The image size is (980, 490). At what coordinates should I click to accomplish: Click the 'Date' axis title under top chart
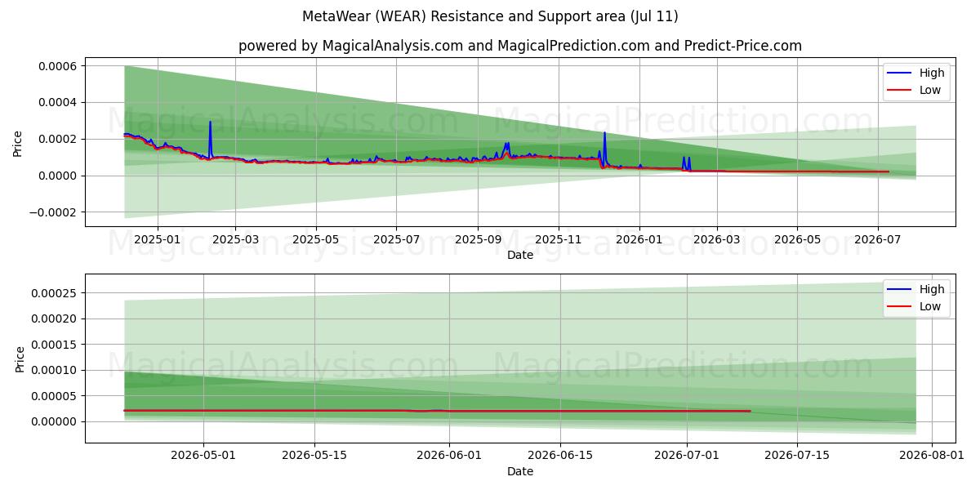click(520, 255)
